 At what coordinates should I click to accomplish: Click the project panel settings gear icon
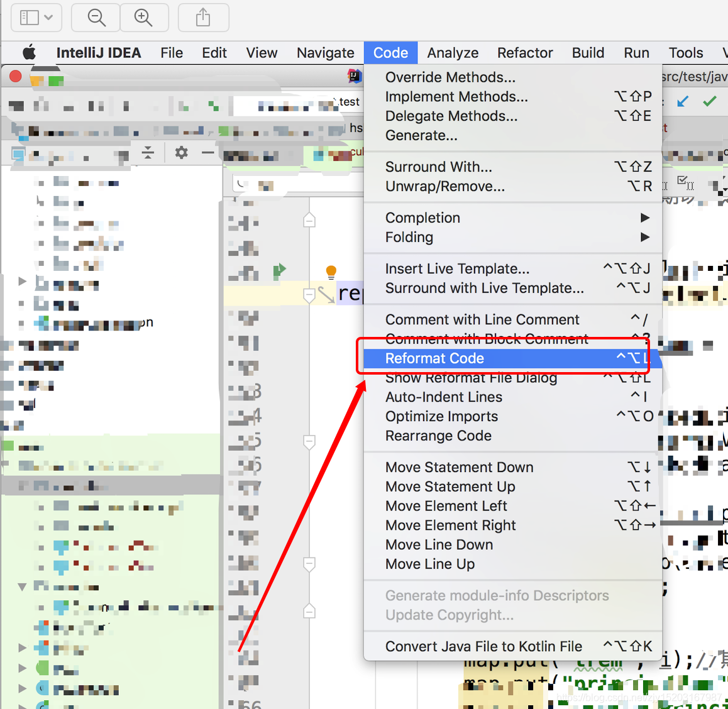[x=181, y=152]
